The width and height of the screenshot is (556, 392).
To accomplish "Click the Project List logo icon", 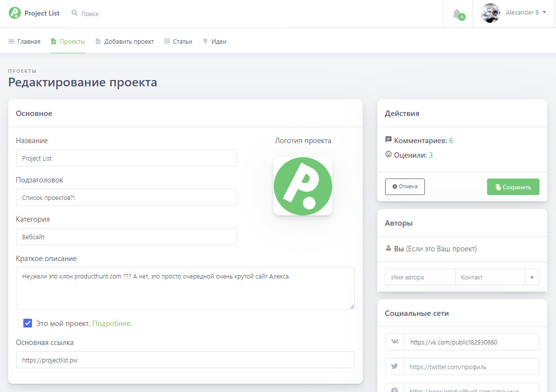I will (x=15, y=13).
